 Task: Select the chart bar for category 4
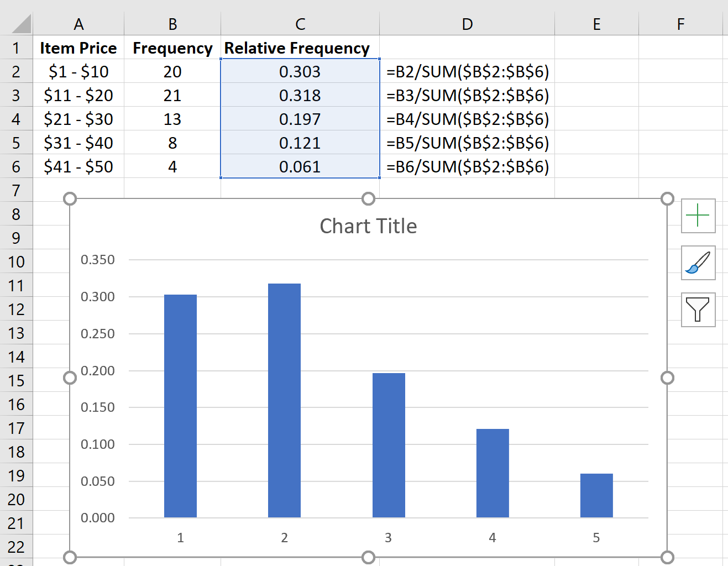(493, 473)
